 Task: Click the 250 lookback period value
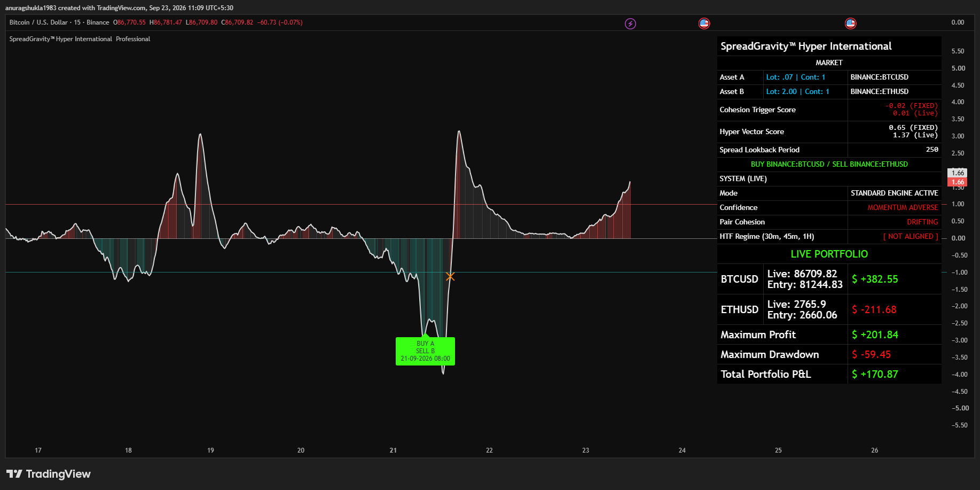tap(932, 150)
